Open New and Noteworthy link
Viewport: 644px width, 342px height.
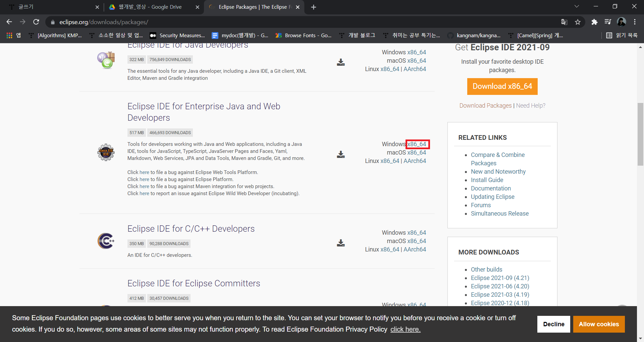pyautogui.click(x=498, y=172)
